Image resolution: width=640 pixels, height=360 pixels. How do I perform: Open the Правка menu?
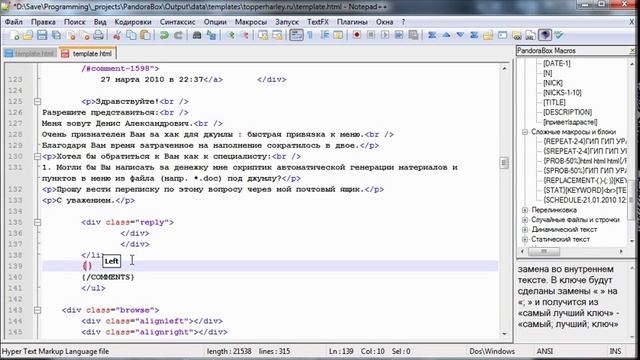tap(43, 22)
